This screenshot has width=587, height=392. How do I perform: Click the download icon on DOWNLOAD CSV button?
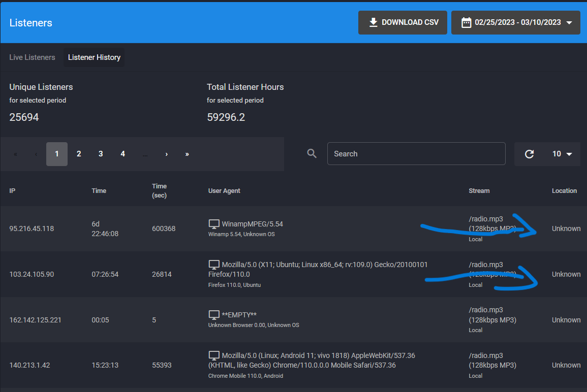point(374,22)
